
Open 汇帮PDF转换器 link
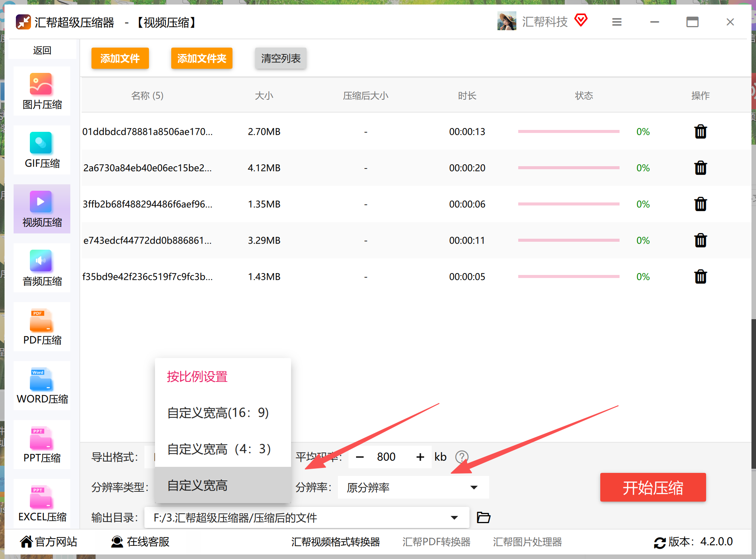tap(437, 542)
